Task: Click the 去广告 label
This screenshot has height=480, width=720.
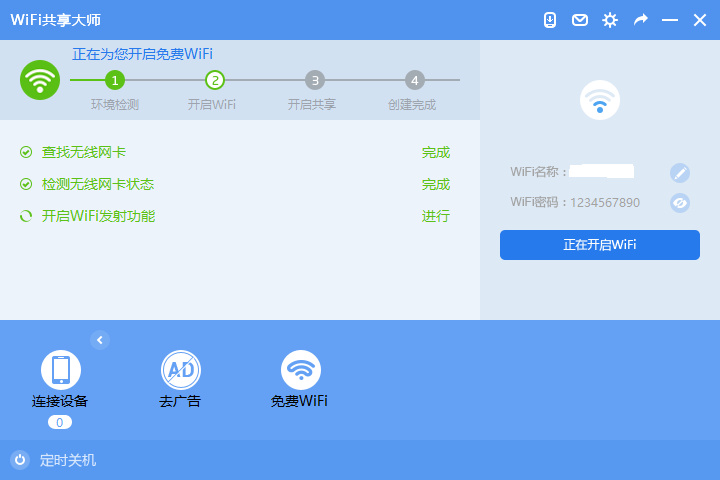Action: click(180, 401)
